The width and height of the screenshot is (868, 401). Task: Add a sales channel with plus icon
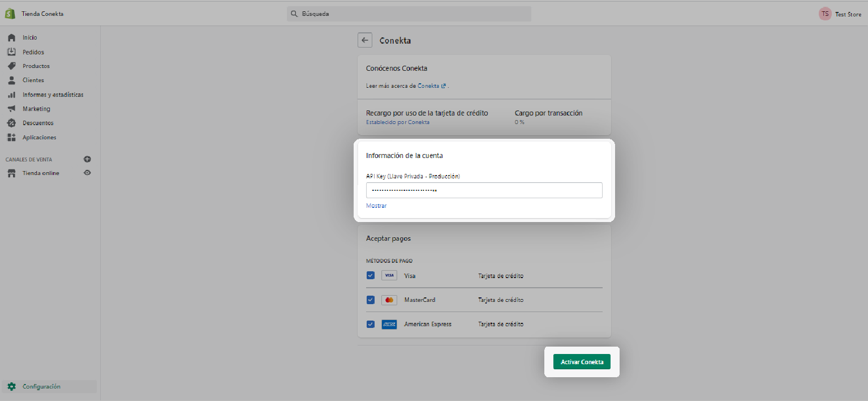point(87,160)
